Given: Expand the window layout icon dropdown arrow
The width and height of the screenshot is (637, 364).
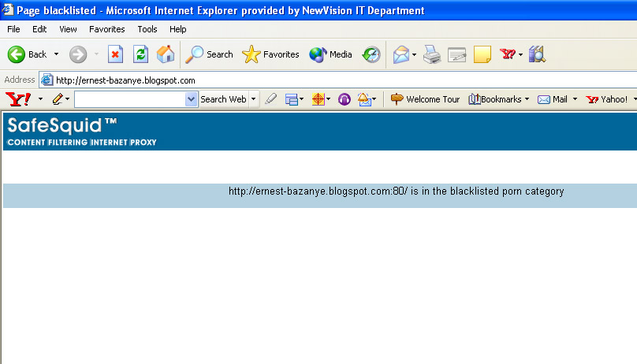Looking at the screenshot, I should coord(301,99).
